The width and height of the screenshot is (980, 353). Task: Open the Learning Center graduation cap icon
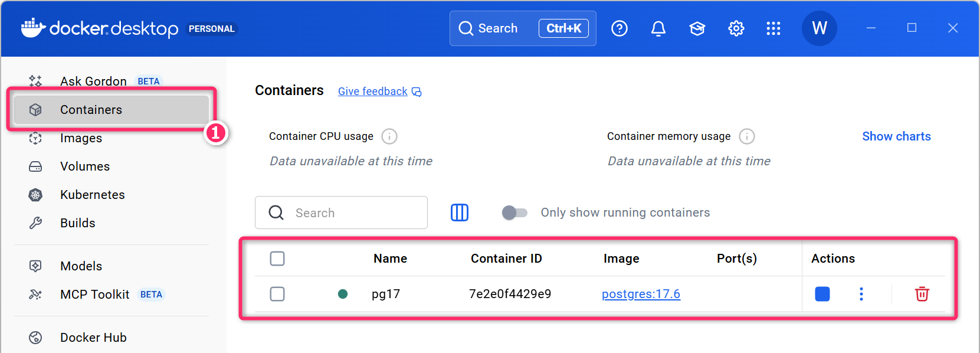coord(697,28)
